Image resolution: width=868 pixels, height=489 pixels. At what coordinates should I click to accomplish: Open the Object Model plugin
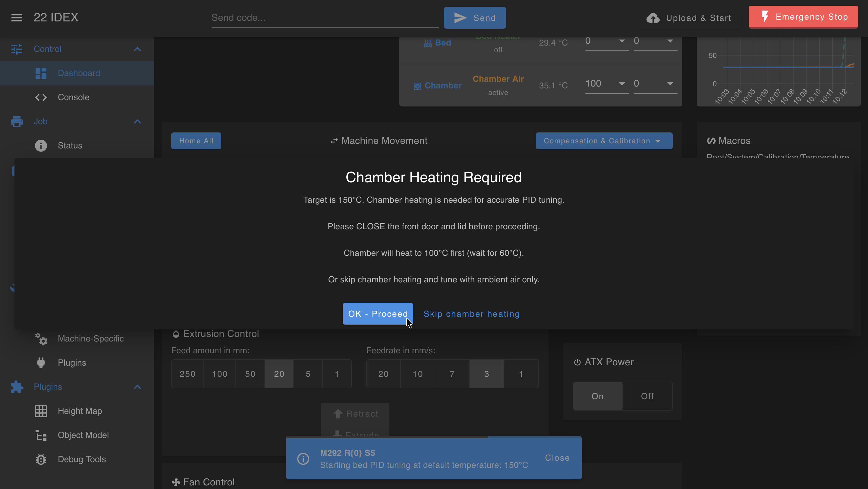[77, 435]
